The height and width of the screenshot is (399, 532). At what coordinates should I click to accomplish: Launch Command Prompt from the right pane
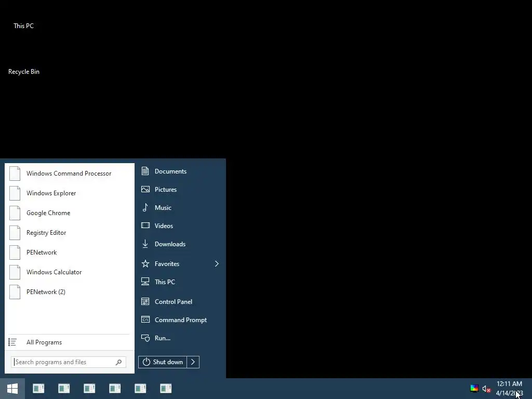180,320
